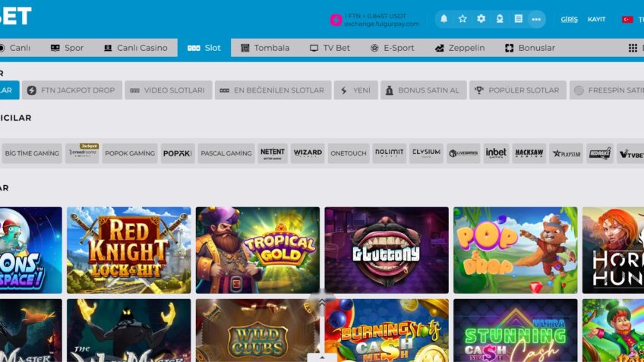This screenshot has width=644, height=362.
Task: Click the award badge icon in header
Action: pos(500,19)
